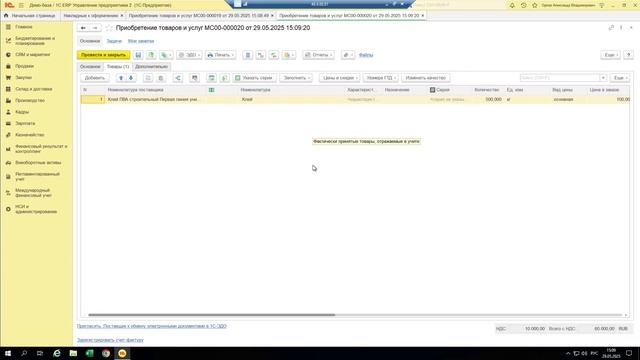Click Изменить качество button
Viewport: 640px width, 360px height.
pyautogui.click(x=426, y=78)
